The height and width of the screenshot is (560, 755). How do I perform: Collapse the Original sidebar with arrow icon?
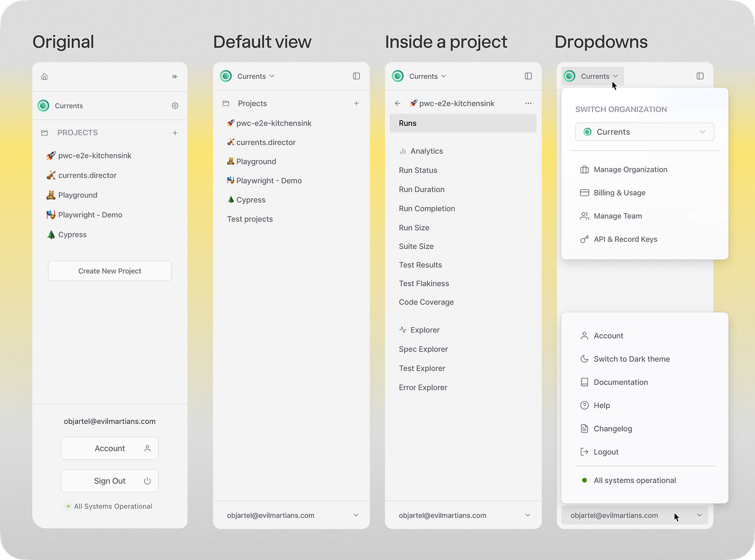click(175, 77)
